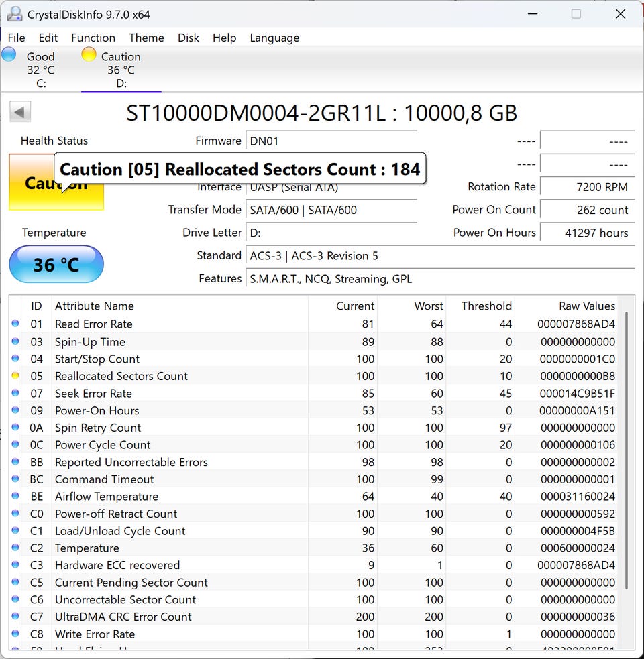Click the blue status dot for Read Error Rate
Viewport: 644px width, 659px height.
coord(15,324)
